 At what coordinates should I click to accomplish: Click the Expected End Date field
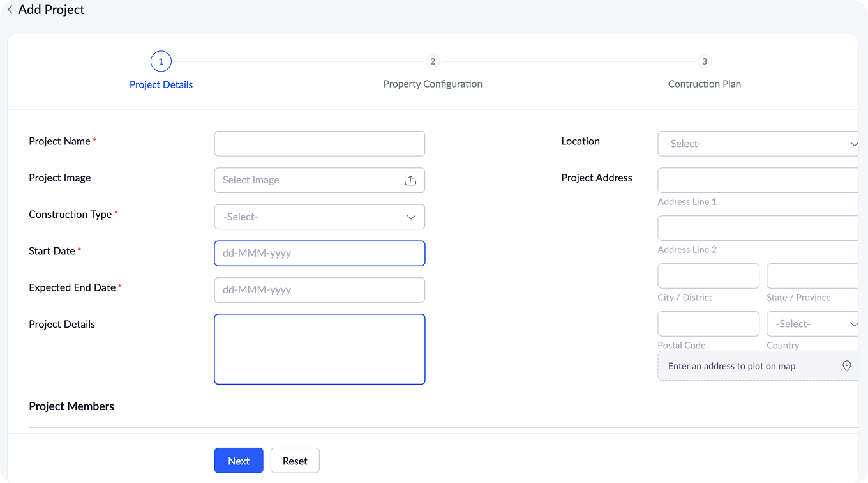tap(319, 290)
